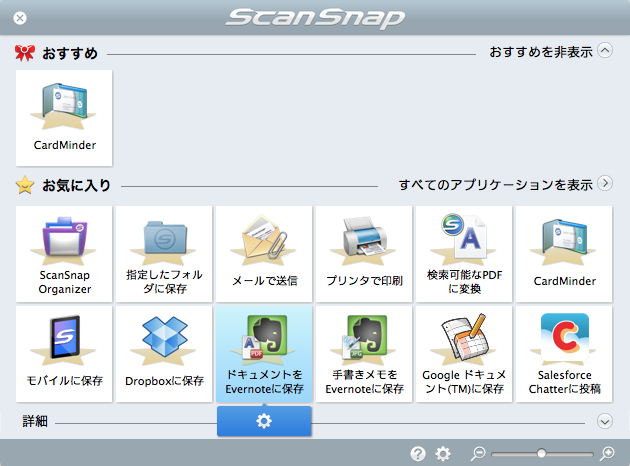Launch ScanSnap Organizer
This screenshot has width=630, height=466.
pos(64,254)
